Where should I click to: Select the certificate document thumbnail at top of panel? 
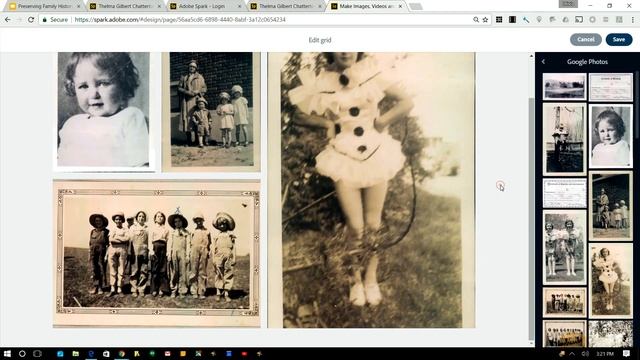[611, 87]
